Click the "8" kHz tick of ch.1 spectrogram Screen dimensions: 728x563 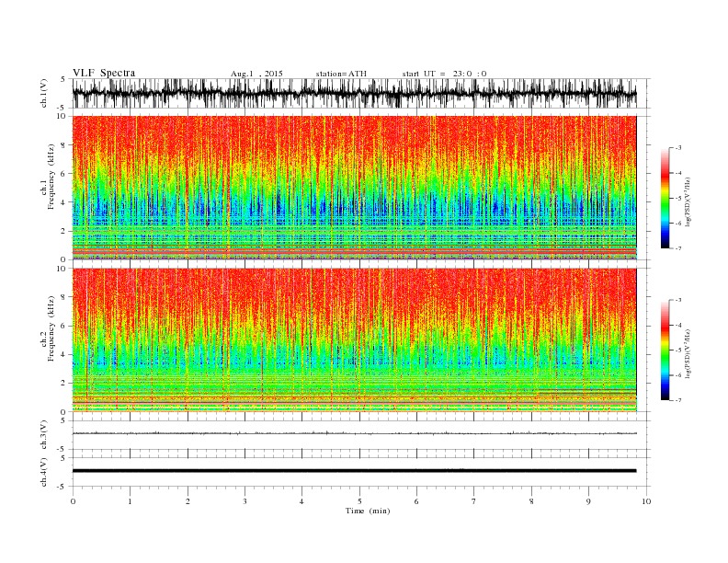[x=63, y=145]
